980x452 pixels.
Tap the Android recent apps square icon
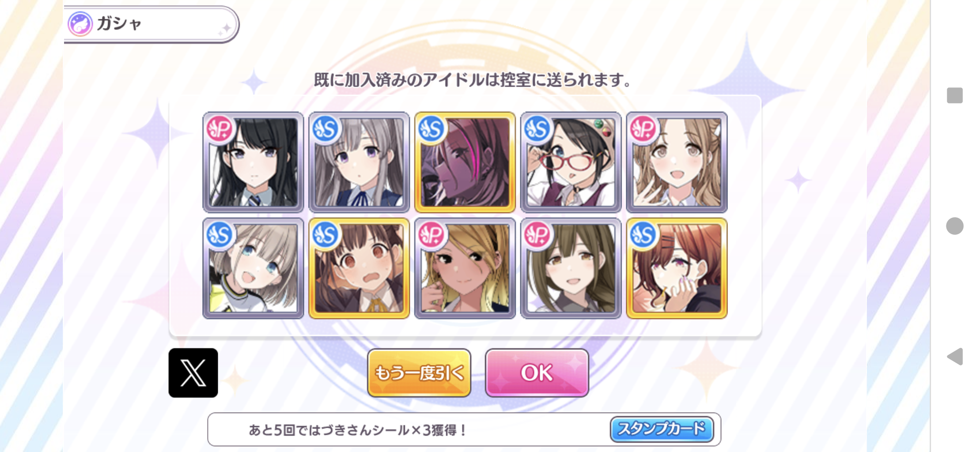click(x=955, y=95)
